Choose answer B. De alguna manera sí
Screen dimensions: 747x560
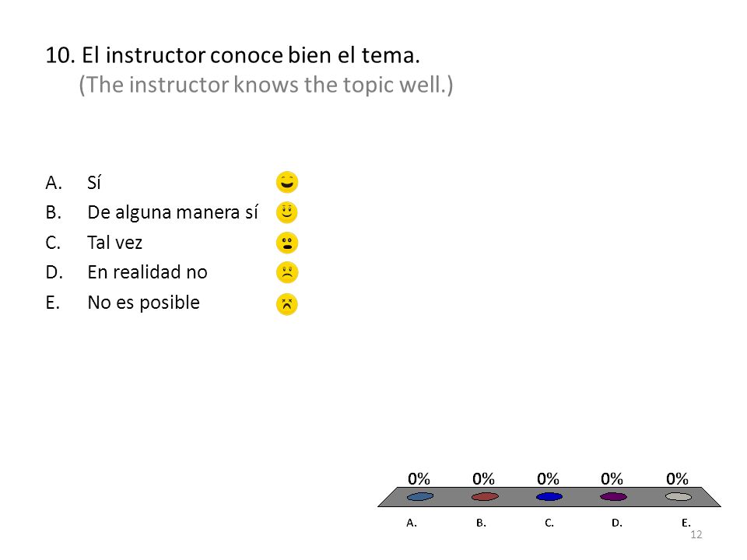pos(152,212)
